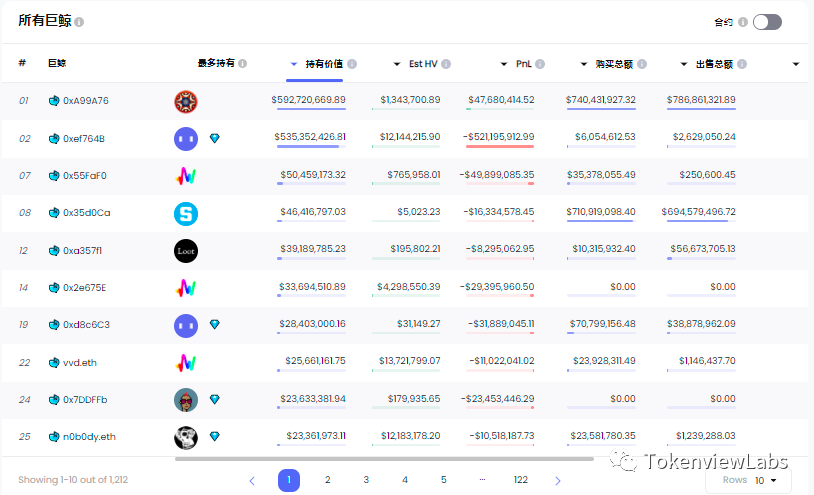Screen dimensions: 814x495
Task: Click diamond badge in n0b0dy.eth row
Action: click(214, 436)
